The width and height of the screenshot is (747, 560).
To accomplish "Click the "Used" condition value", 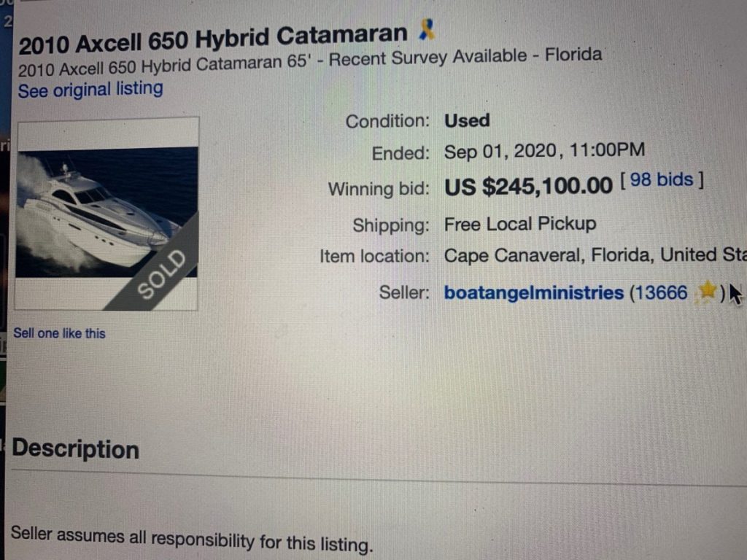I will pos(467,120).
